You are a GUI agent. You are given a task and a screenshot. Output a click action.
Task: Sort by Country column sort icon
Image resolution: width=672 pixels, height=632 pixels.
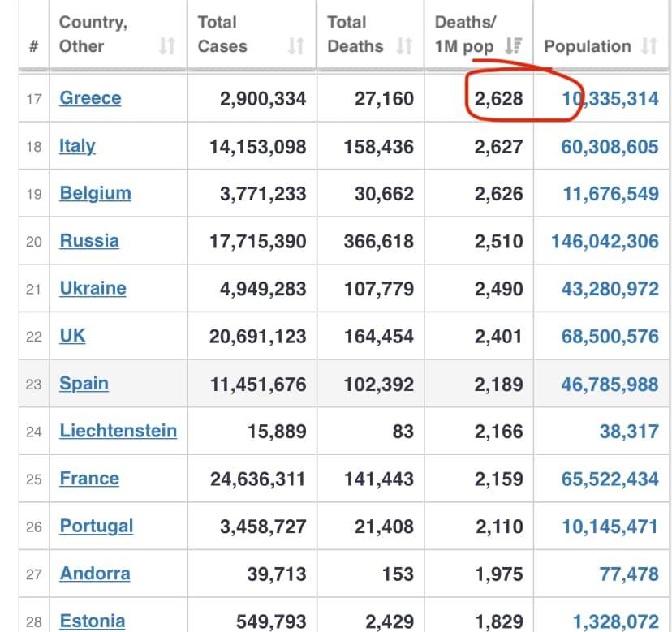[x=166, y=46]
